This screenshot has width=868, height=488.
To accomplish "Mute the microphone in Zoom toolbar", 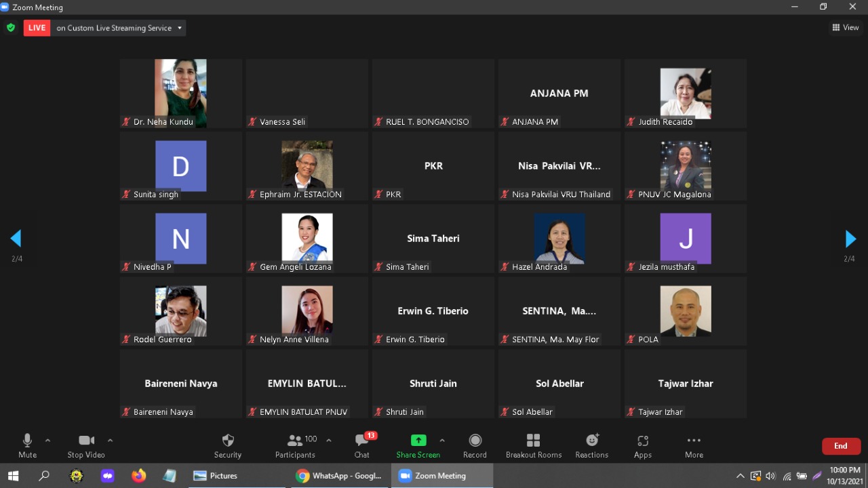I will point(27,446).
